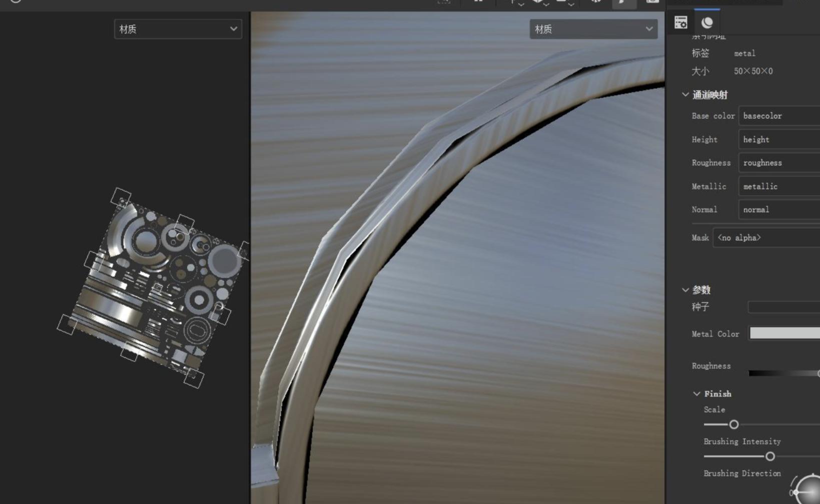Open the Metal Color swatch picker
The image size is (820, 504).
tap(784, 333)
